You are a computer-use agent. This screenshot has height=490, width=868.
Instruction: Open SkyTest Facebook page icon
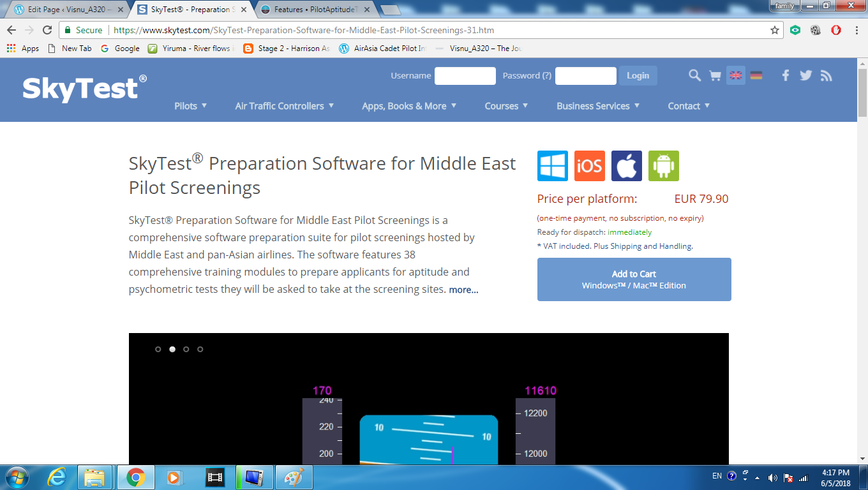pyautogui.click(x=786, y=75)
